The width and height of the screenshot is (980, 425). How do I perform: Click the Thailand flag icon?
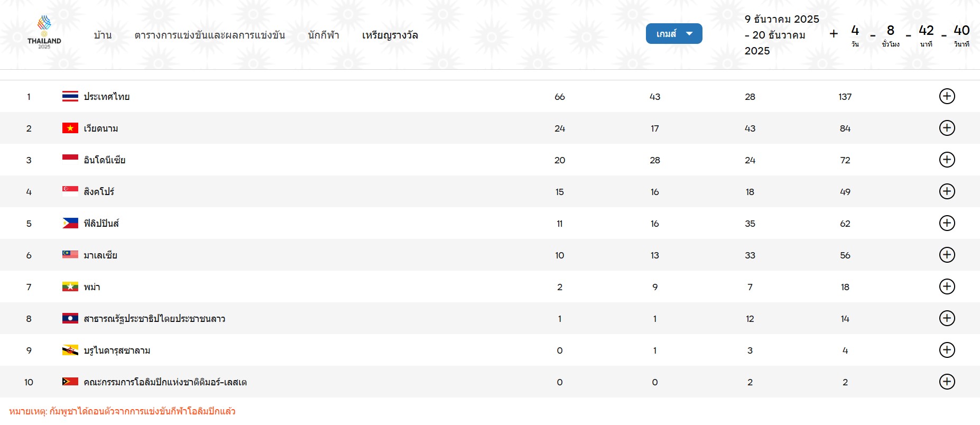70,96
